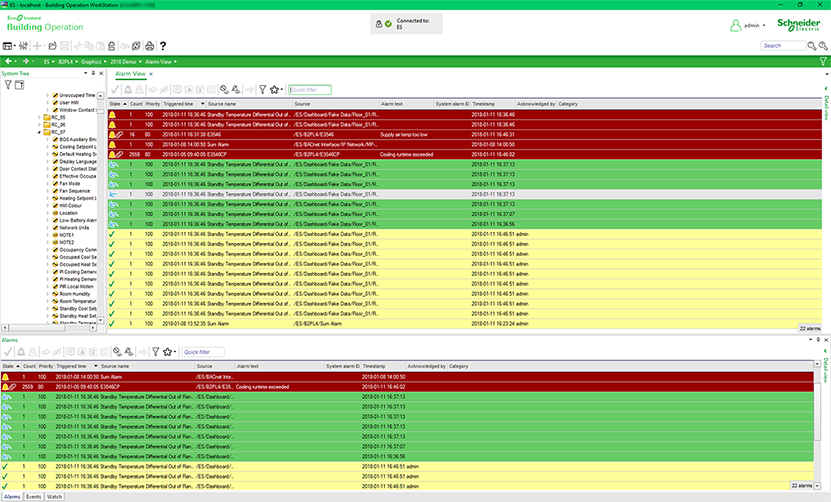831x502 pixels.
Task: Switch to the Events tab
Action: [35, 496]
